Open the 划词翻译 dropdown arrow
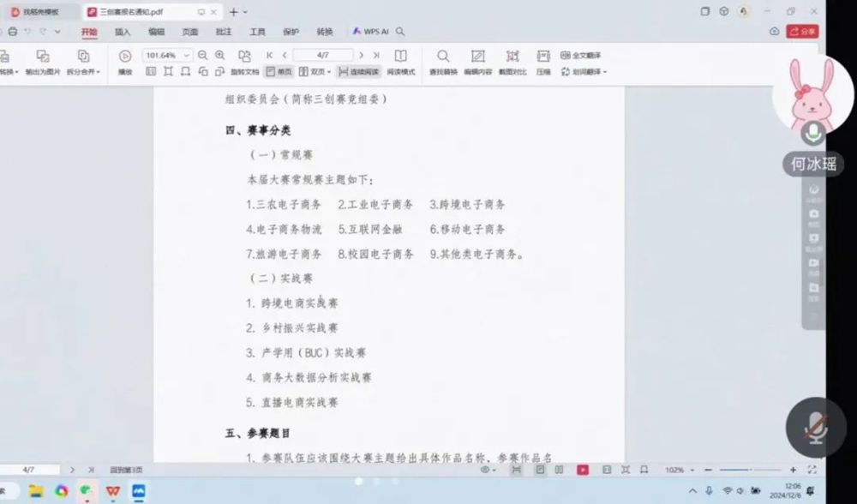857x504 pixels. click(x=605, y=72)
